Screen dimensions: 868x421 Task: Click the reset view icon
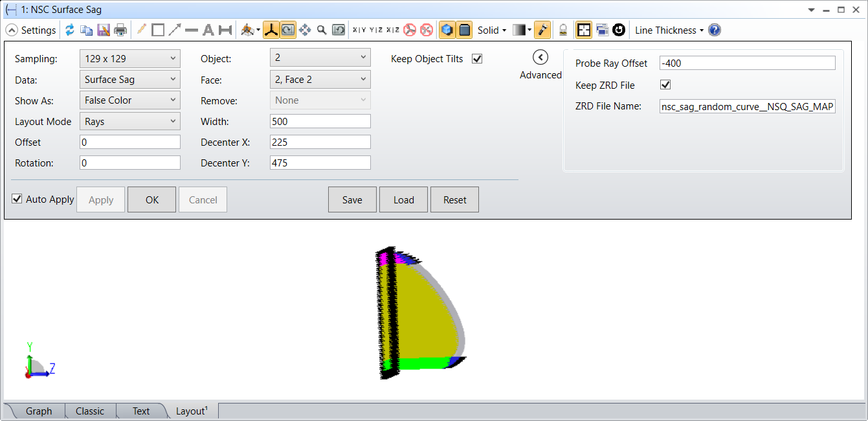[339, 30]
